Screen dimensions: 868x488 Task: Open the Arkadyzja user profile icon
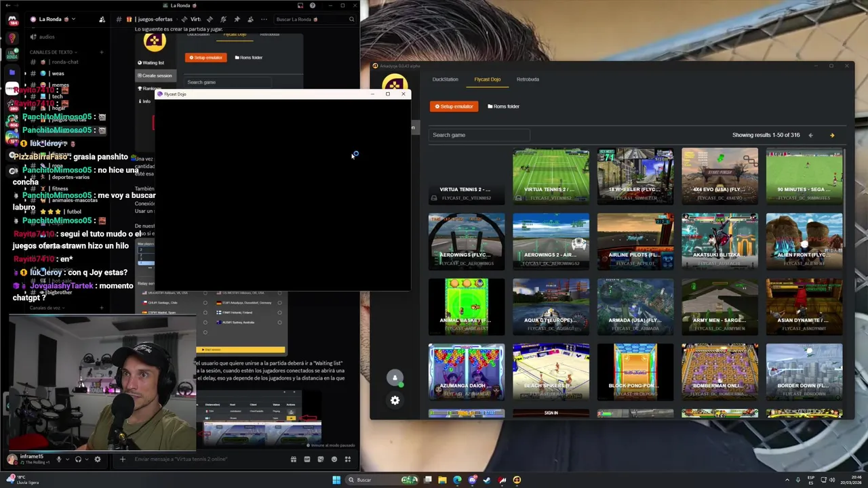(x=395, y=378)
